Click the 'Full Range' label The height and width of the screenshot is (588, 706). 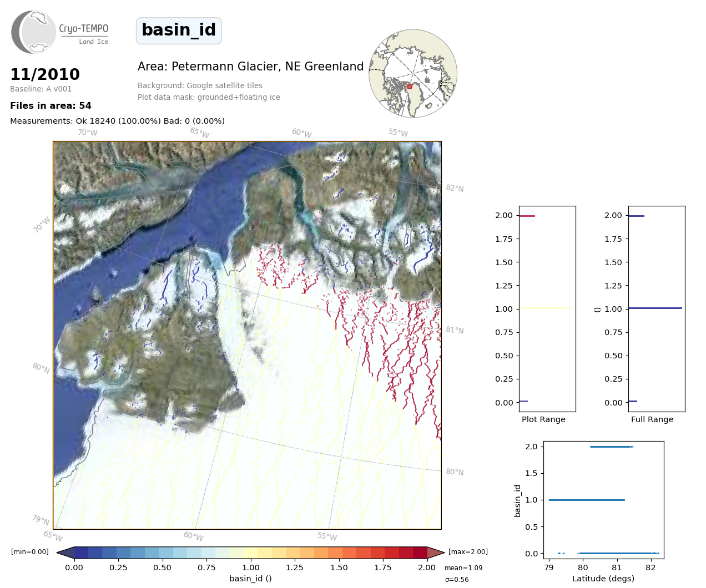click(x=652, y=419)
